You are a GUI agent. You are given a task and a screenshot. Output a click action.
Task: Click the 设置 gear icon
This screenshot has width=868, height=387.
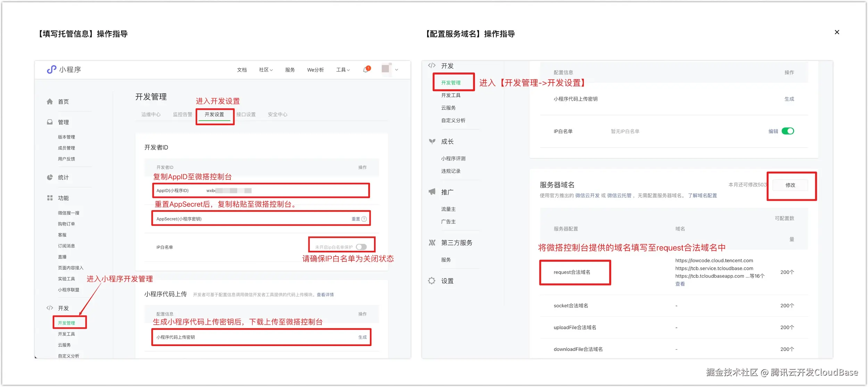tap(432, 281)
